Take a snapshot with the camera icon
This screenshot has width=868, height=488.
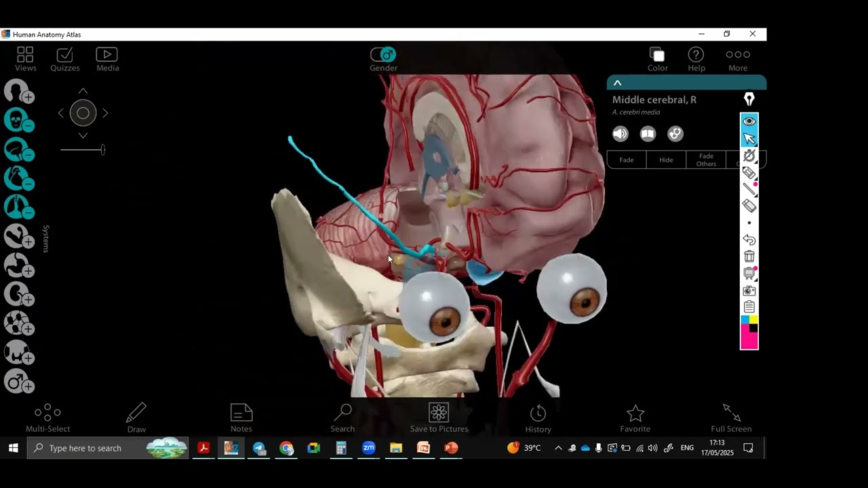click(749, 290)
